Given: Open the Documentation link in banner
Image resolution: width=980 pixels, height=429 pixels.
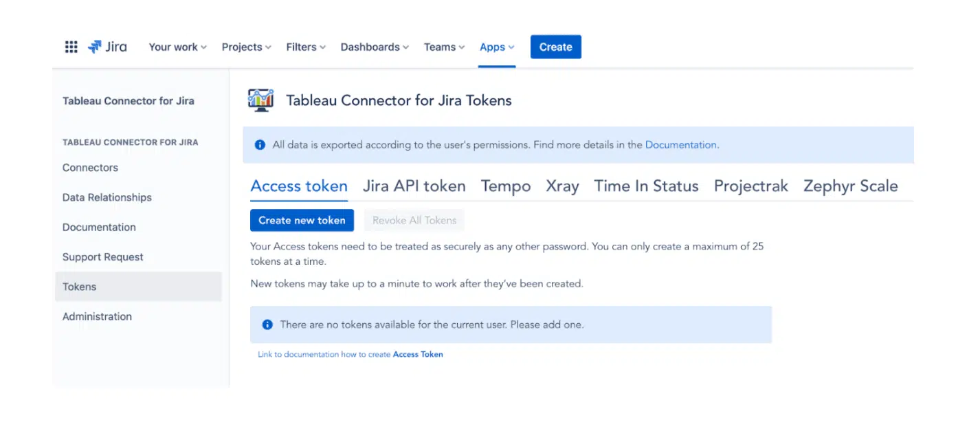Looking at the screenshot, I should (x=680, y=145).
